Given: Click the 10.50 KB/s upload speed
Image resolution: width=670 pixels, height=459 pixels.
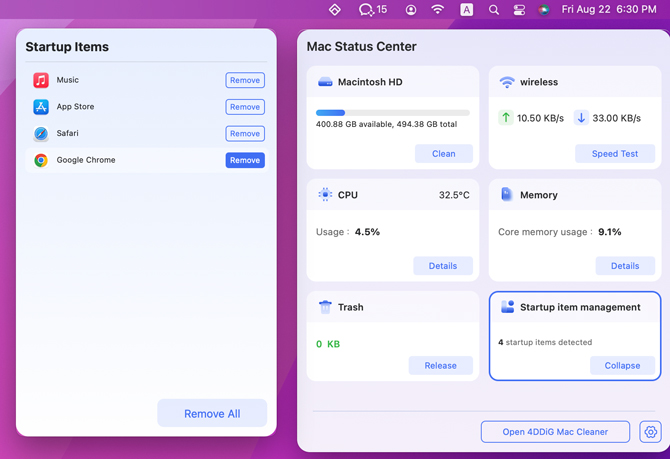Looking at the screenshot, I should click(x=540, y=118).
